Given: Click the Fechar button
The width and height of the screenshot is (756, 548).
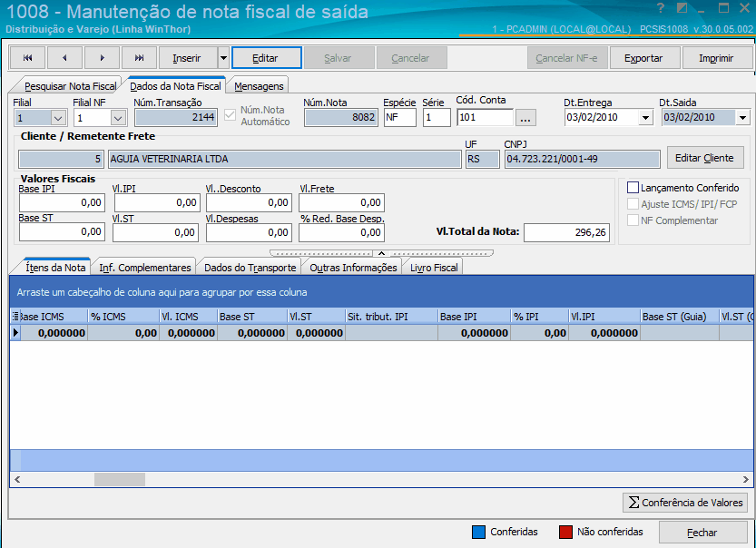Looking at the screenshot, I should click(702, 532).
